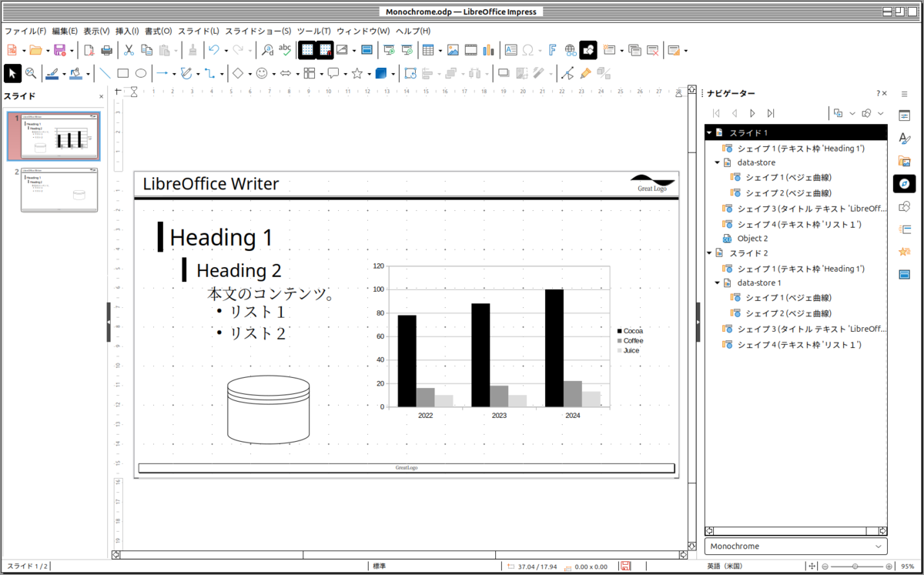Viewport: 924px width, 575px height.
Task: Open the Slide Layout dropdown arrow
Action: pos(685,51)
